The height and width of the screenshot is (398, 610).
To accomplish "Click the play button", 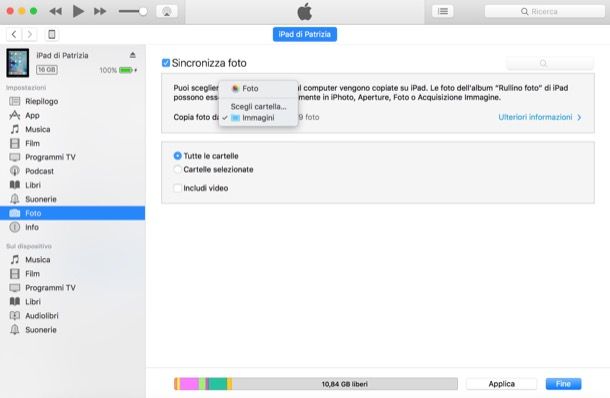I will click(78, 11).
